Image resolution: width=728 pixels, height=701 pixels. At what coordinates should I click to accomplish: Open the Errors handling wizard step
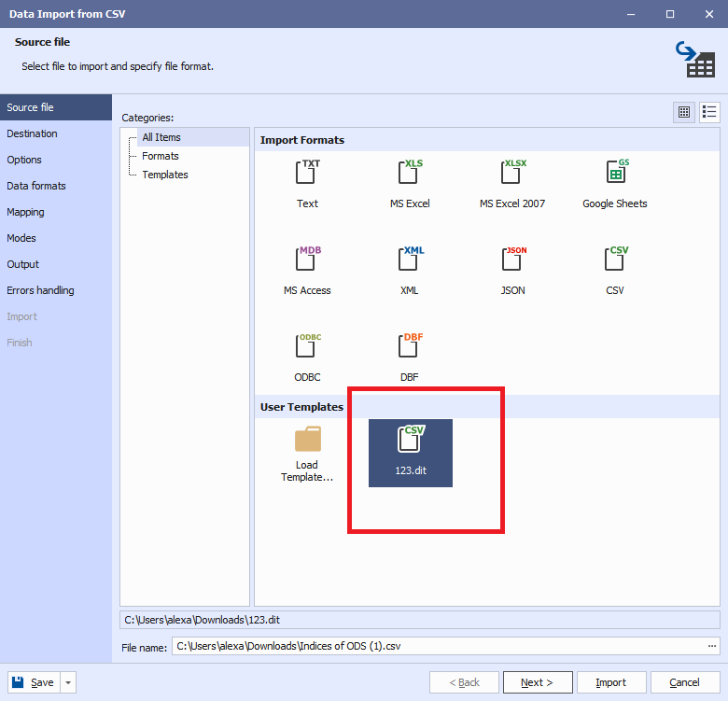pos(56,290)
